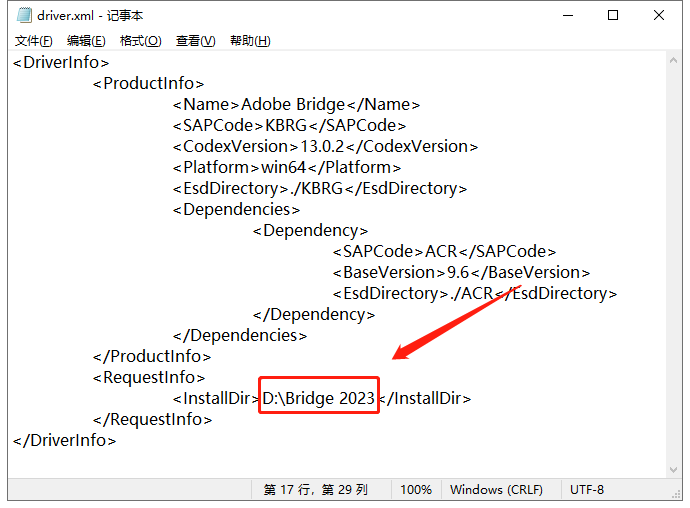
Task: Click the resize grip at window corner
Action: point(675,492)
